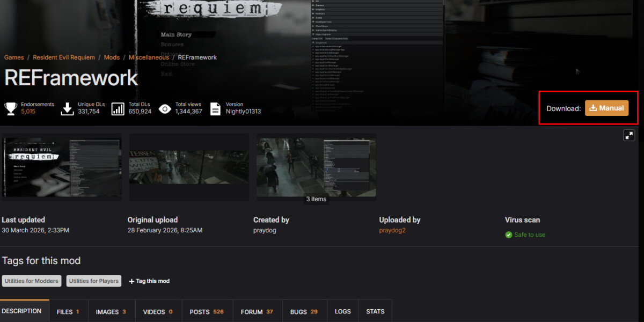
Task: Click the green Safe to use checkmark icon
Action: point(509,235)
